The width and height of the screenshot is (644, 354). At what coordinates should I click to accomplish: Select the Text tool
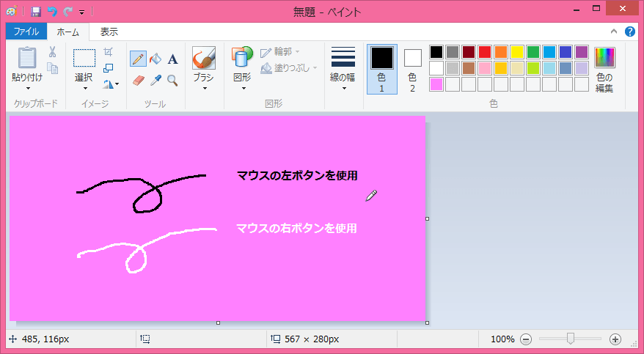[173, 59]
